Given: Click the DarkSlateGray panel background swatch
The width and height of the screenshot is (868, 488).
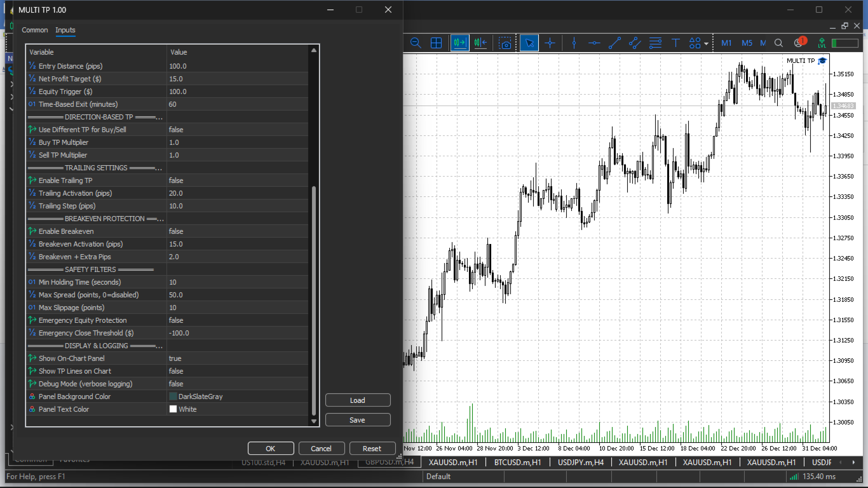Looking at the screenshot, I should pos(173,396).
